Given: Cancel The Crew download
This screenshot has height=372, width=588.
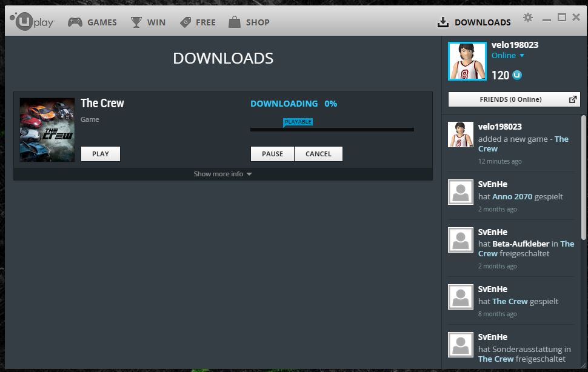Looking at the screenshot, I should [318, 154].
